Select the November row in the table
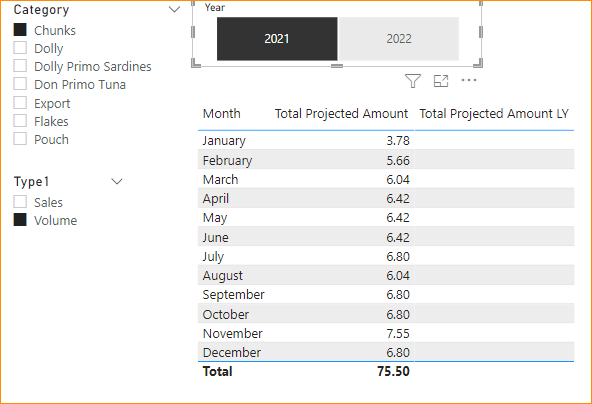Screen dimensions: 592x404 point(386,333)
